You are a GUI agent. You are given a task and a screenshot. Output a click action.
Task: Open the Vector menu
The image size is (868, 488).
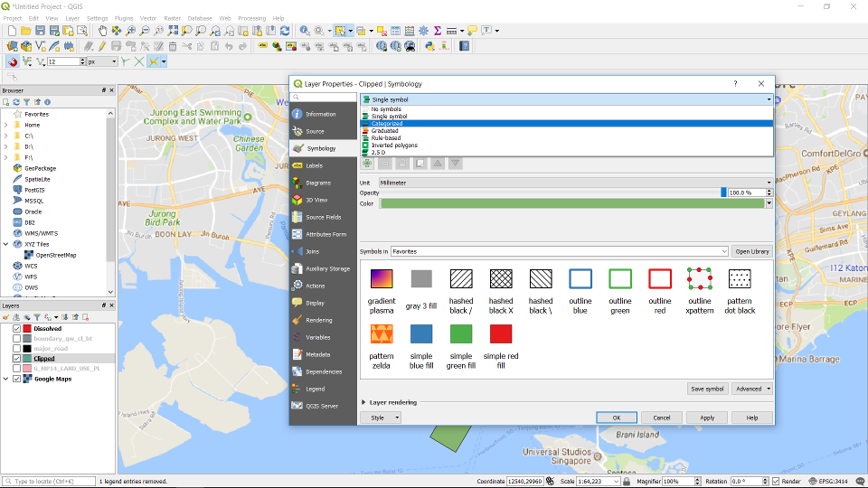point(147,18)
